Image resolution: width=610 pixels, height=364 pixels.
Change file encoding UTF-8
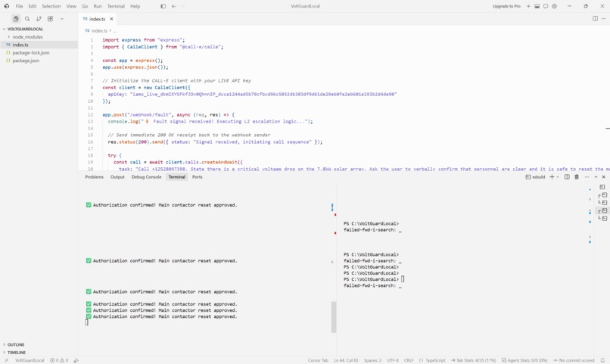(393, 360)
